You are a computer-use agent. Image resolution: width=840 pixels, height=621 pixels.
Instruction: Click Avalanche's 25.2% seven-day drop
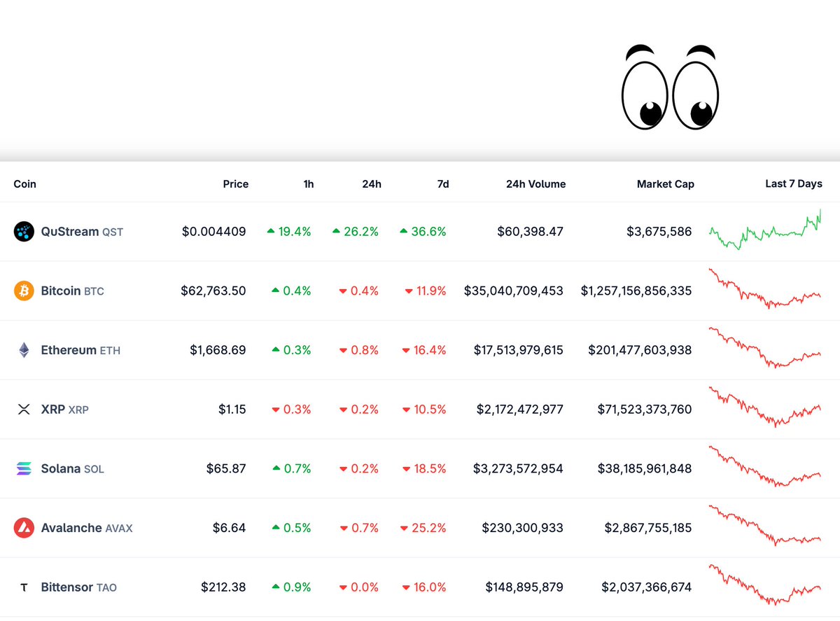click(x=423, y=528)
